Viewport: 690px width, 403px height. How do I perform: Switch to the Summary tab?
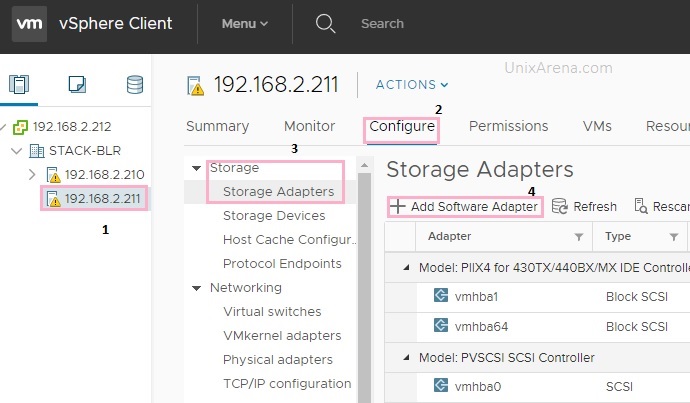(217, 126)
